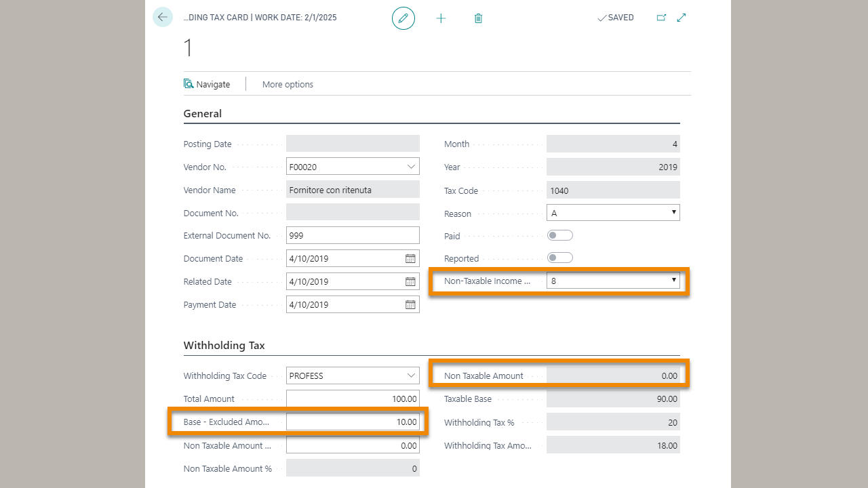Click More options menu

coord(288,84)
